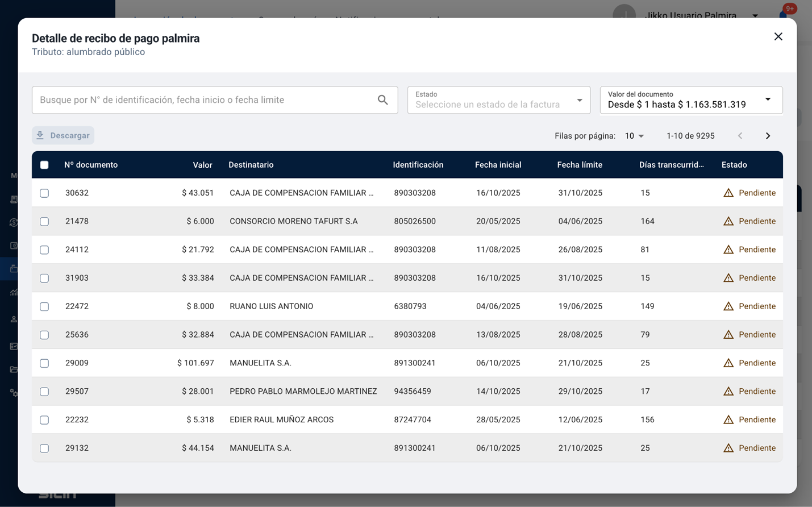The width and height of the screenshot is (812, 507).
Task: Click warning icon on document 29132 row
Action: tap(728, 448)
